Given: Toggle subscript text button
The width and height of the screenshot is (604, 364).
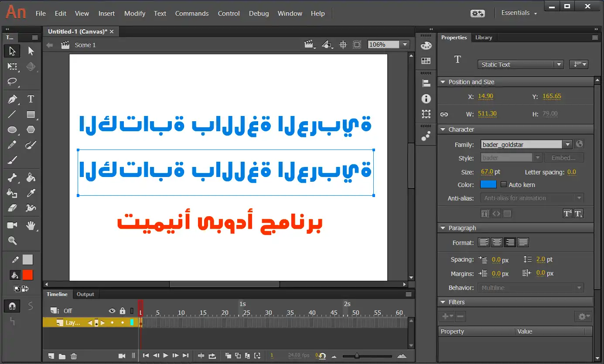Looking at the screenshot, I should (x=578, y=214).
